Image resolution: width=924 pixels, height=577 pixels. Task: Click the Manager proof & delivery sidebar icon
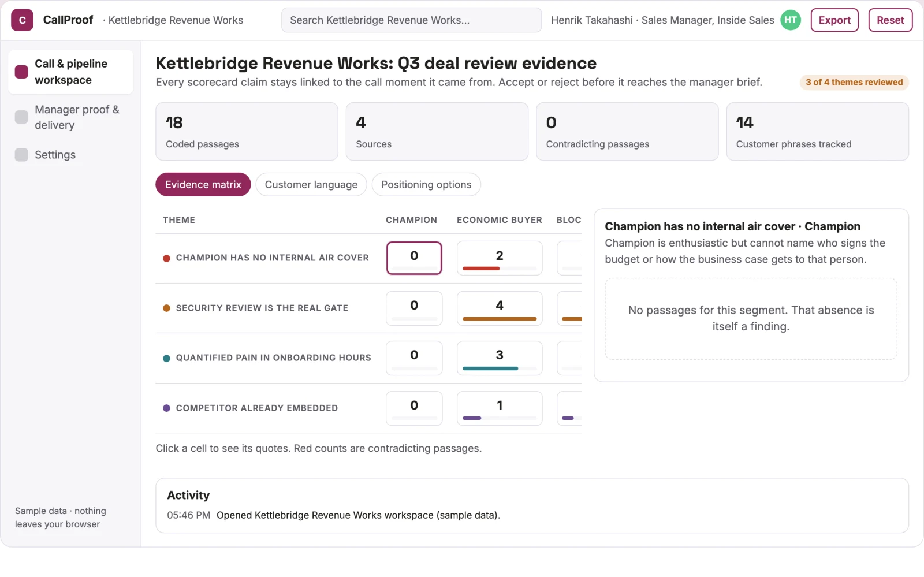tap(21, 117)
